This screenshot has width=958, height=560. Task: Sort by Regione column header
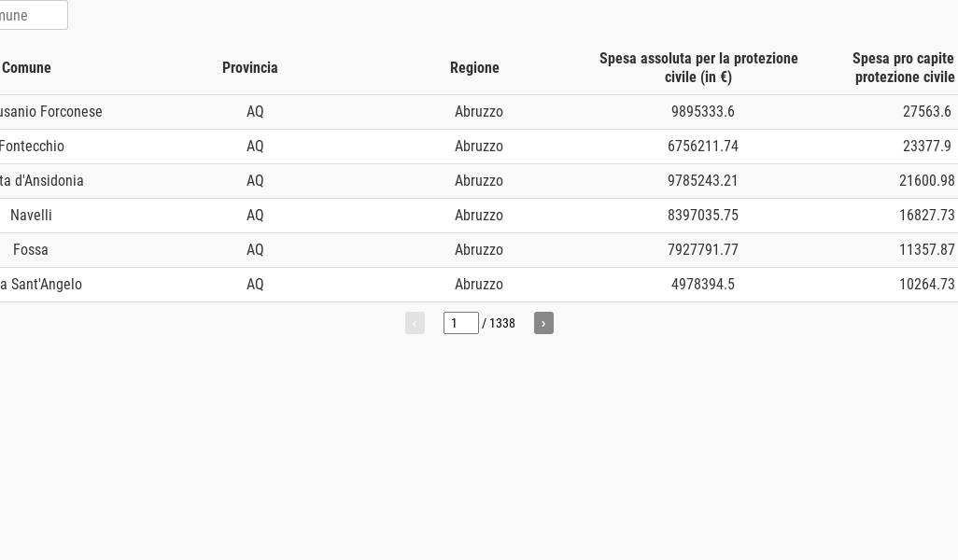click(x=474, y=68)
